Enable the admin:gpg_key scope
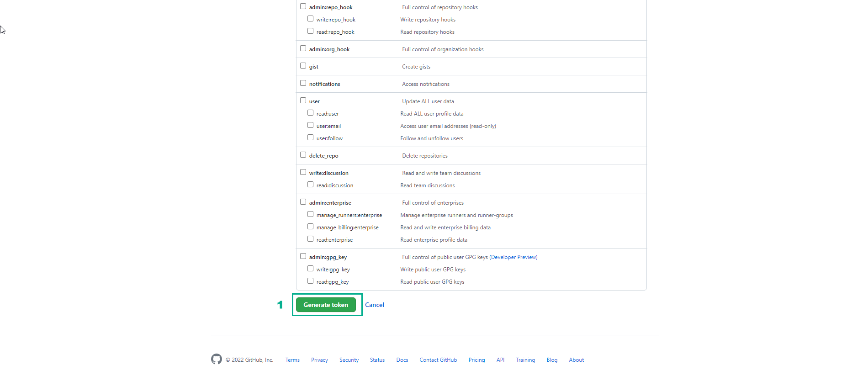This screenshot has width=868, height=386. 303,256
